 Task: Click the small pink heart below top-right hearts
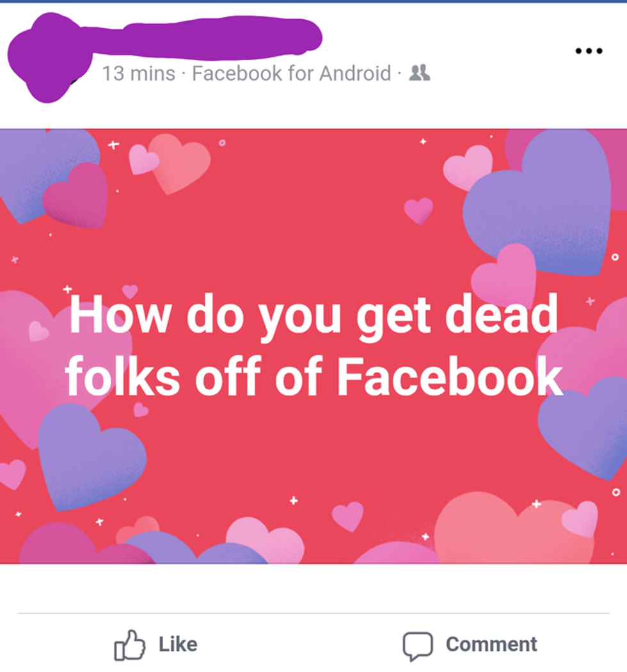(x=419, y=210)
